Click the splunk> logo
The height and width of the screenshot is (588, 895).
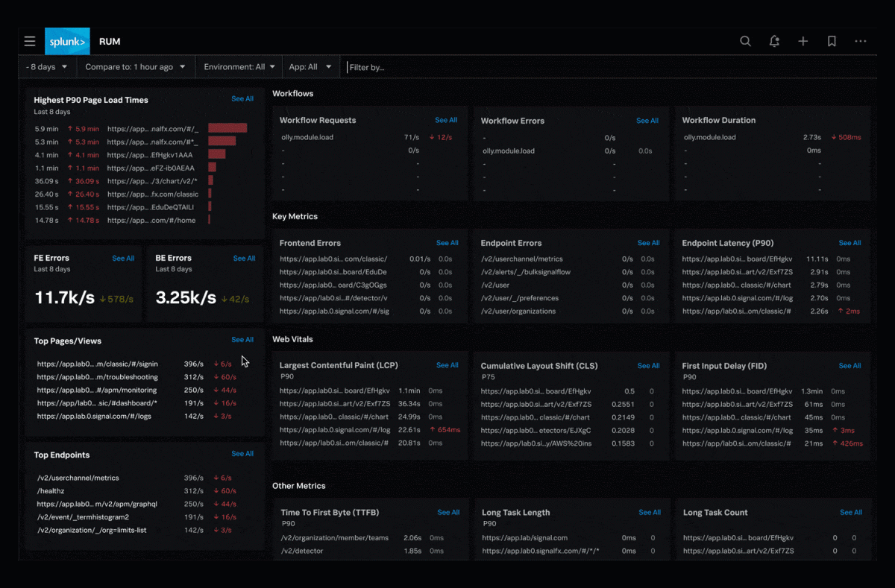coord(67,41)
